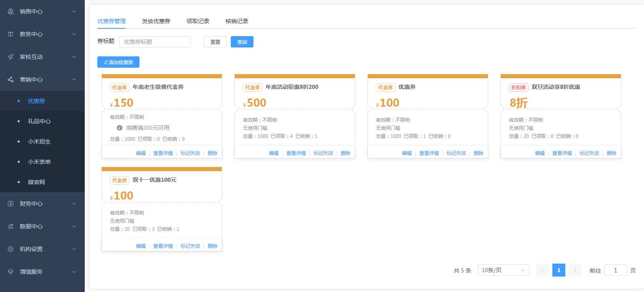Click the 共 5 条 total count text
The height and width of the screenshot is (292, 644).
(x=462, y=271)
